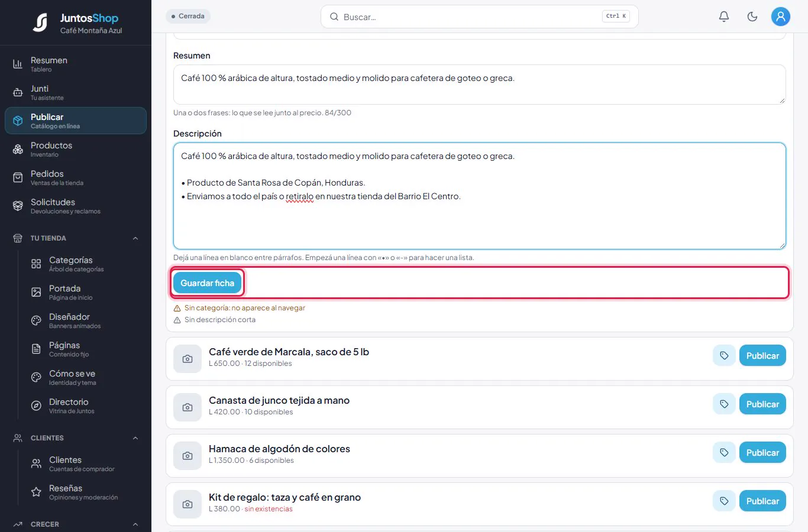Screen dimensions: 808x532
Task: Go to Productos inventory
Action: [x=76, y=149]
